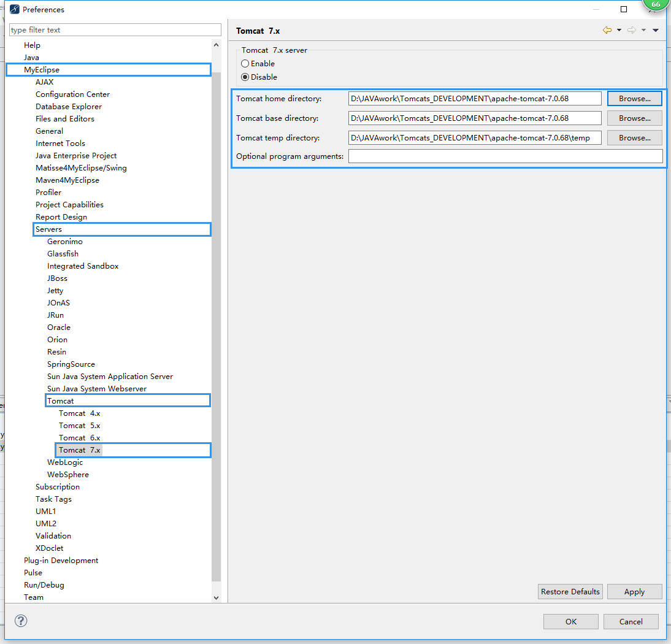Viewport: 671px width, 644px height.
Task: Browse for Tomcat temp directory
Action: pyautogui.click(x=635, y=138)
